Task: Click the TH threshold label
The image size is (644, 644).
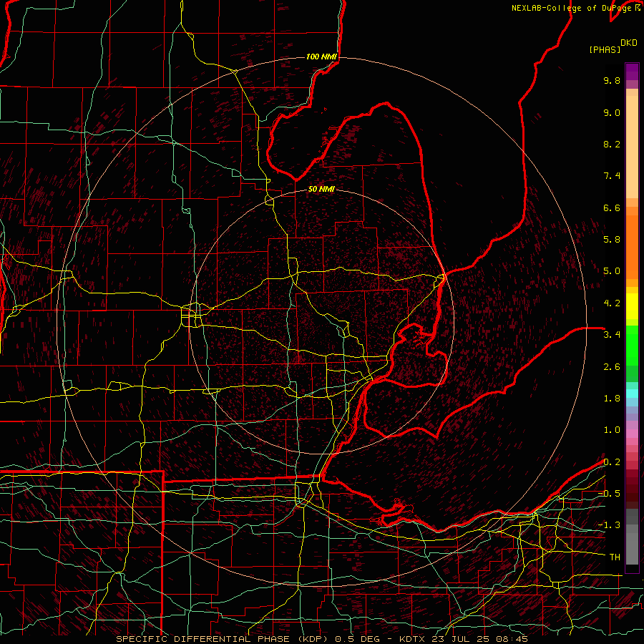Action: click(615, 557)
